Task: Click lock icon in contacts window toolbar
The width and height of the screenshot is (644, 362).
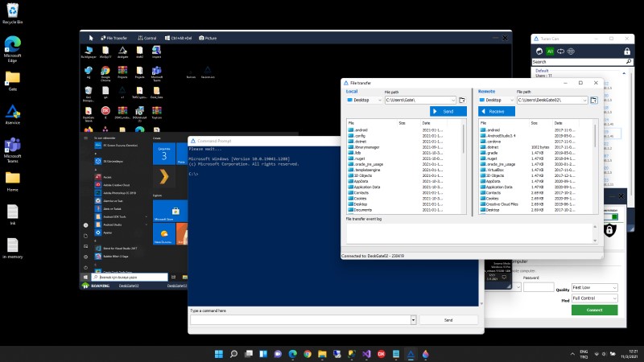Action: point(627,51)
